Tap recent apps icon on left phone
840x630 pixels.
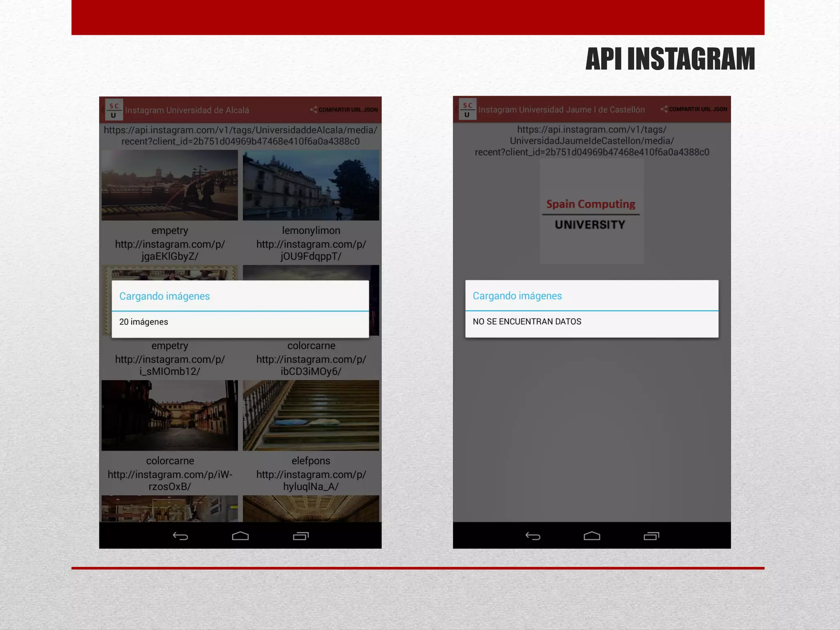301,536
